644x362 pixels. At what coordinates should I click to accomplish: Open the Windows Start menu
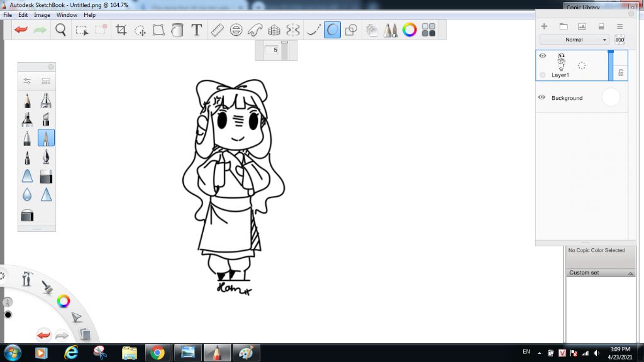pyautogui.click(x=13, y=353)
